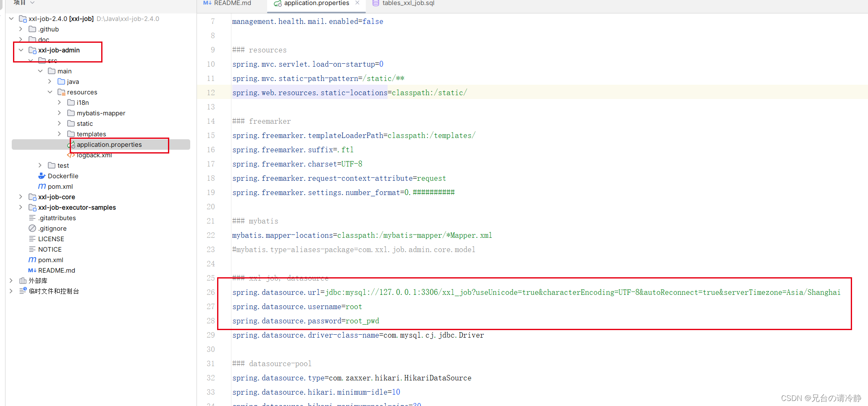Click the xxl-job-executor-samples module icon
Screen dimensions: 868x406
pyautogui.click(x=32, y=207)
